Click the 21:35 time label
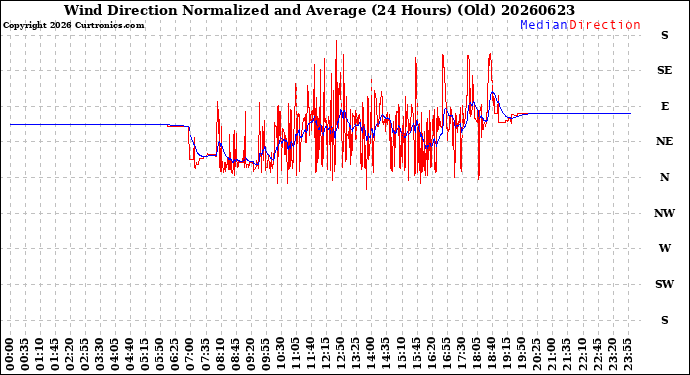 566,355
